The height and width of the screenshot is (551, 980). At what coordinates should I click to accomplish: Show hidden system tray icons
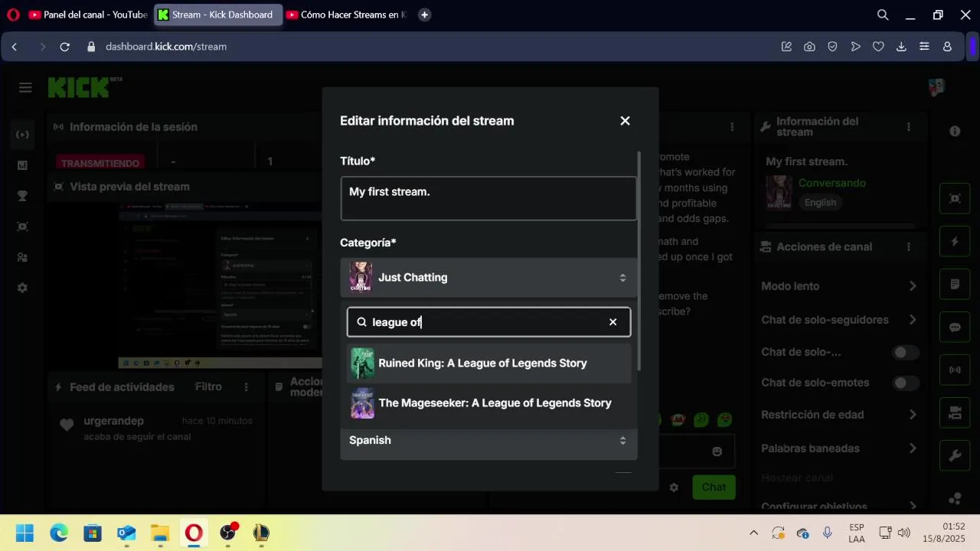tap(753, 533)
